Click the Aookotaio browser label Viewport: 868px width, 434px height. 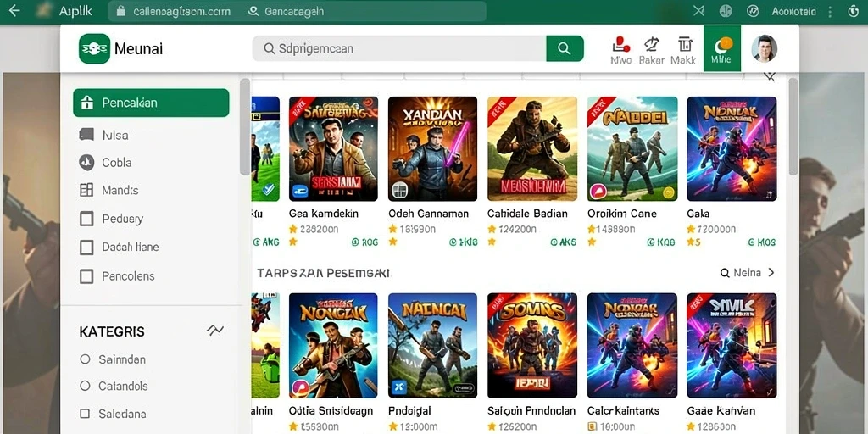pos(793,11)
